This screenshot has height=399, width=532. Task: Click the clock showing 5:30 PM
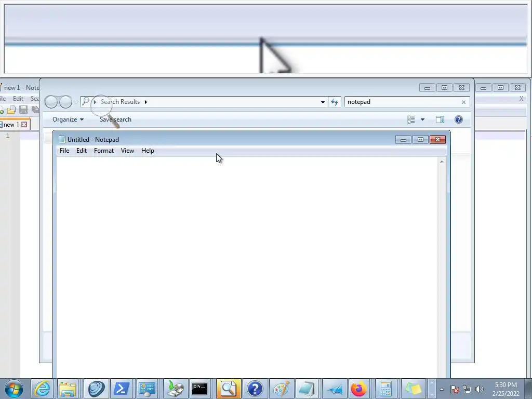506,389
